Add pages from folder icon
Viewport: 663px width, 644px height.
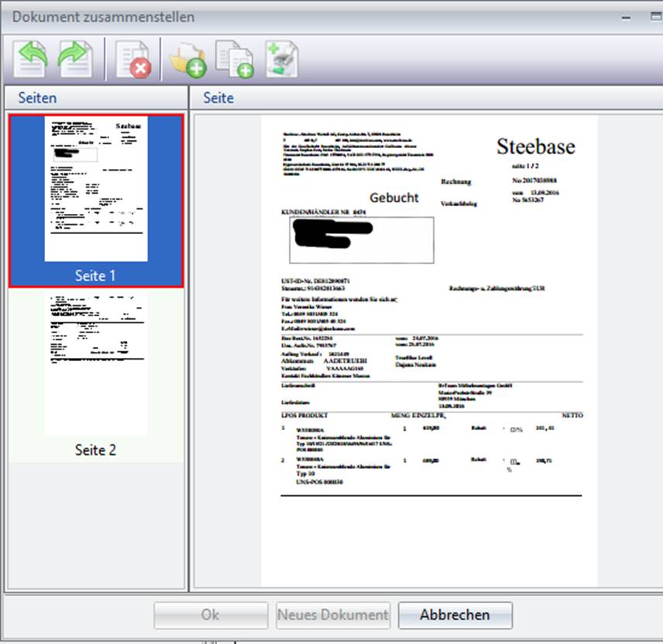click(187, 60)
